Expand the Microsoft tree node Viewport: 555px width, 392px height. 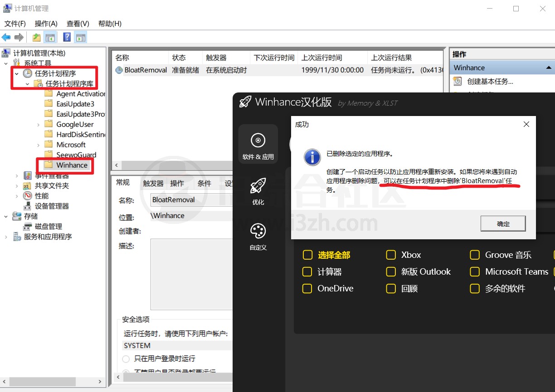pyautogui.click(x=38, y=144)
